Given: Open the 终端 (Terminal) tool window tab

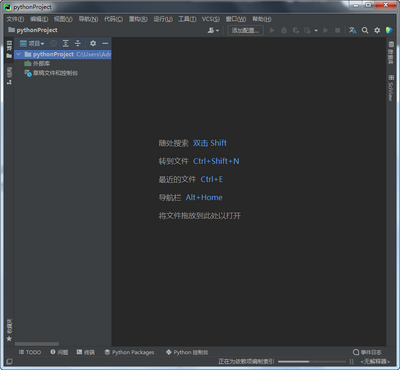Looking at the screenshot, I should point(85,352).
